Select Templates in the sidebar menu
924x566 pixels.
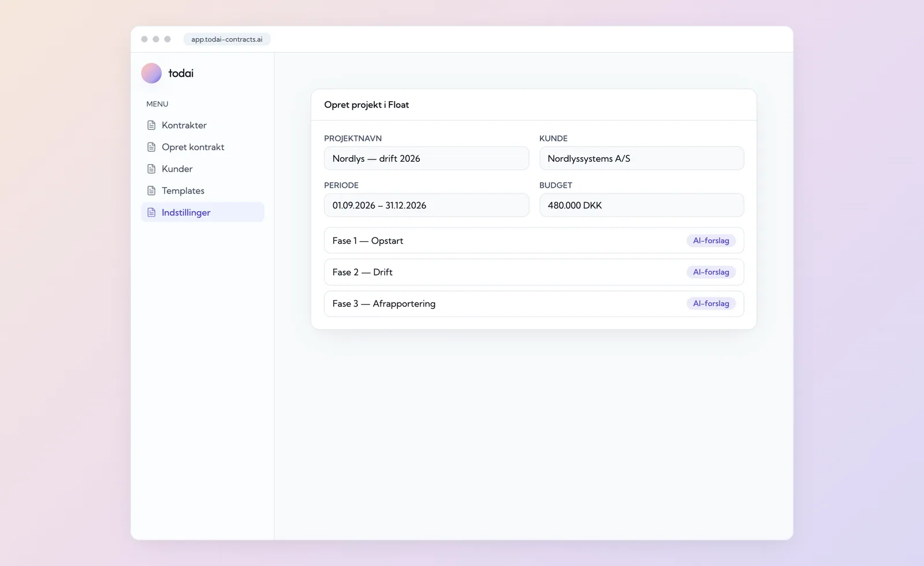(203, 191)
